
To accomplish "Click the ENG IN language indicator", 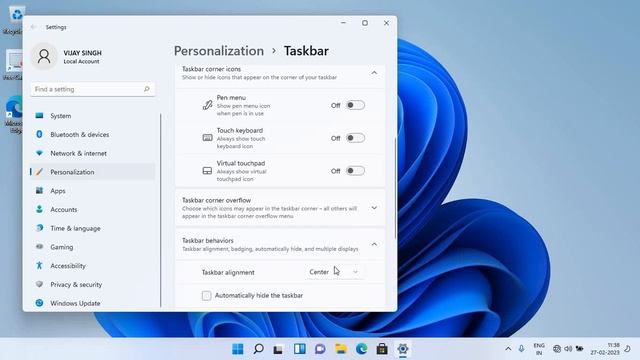I will coord(539,349).
